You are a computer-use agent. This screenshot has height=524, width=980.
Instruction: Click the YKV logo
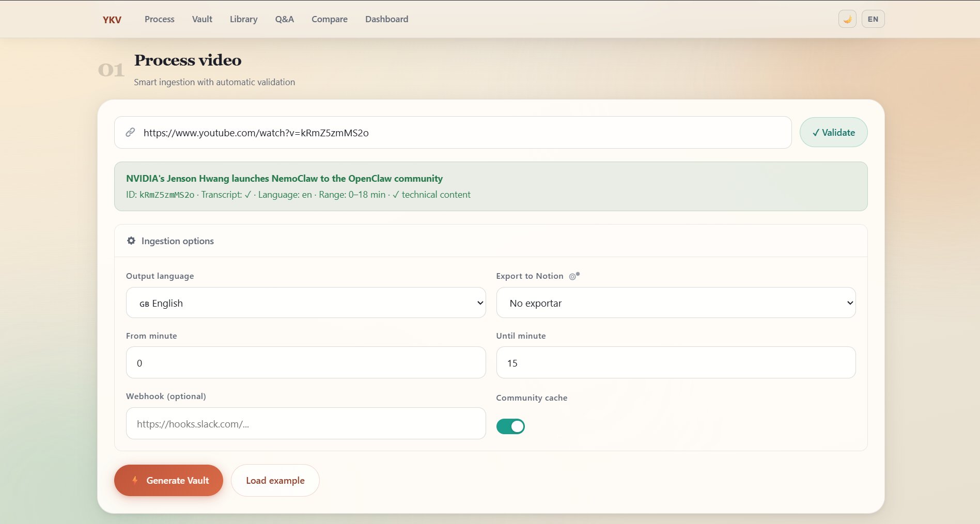click(112, 20)
